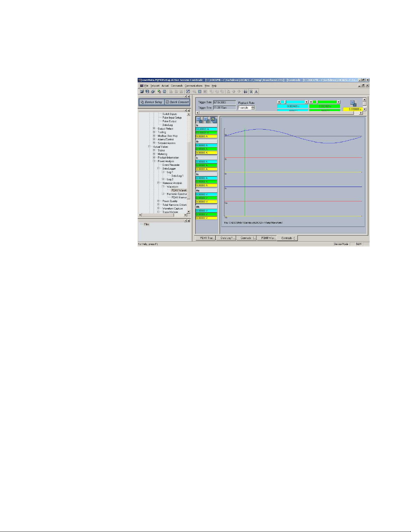This screenshot has height=532, width=411.
Task: Click the app icon left of File menu
Action: pyautogui.click(x=142, y=86)
